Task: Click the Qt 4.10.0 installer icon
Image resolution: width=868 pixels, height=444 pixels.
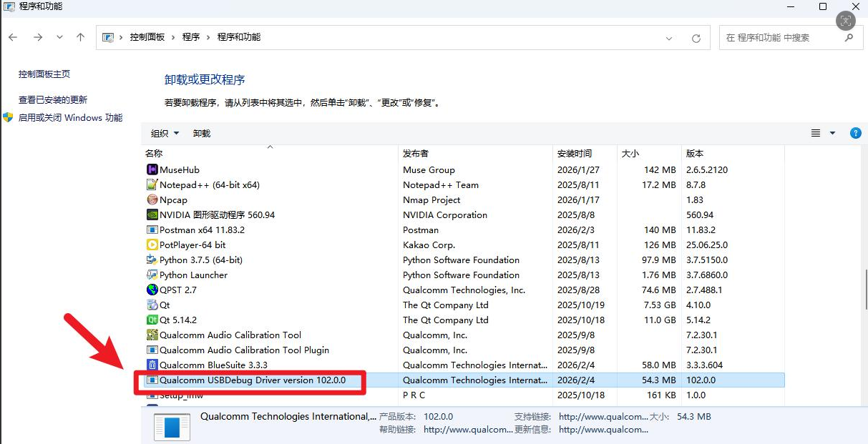Action: point(152,305)
